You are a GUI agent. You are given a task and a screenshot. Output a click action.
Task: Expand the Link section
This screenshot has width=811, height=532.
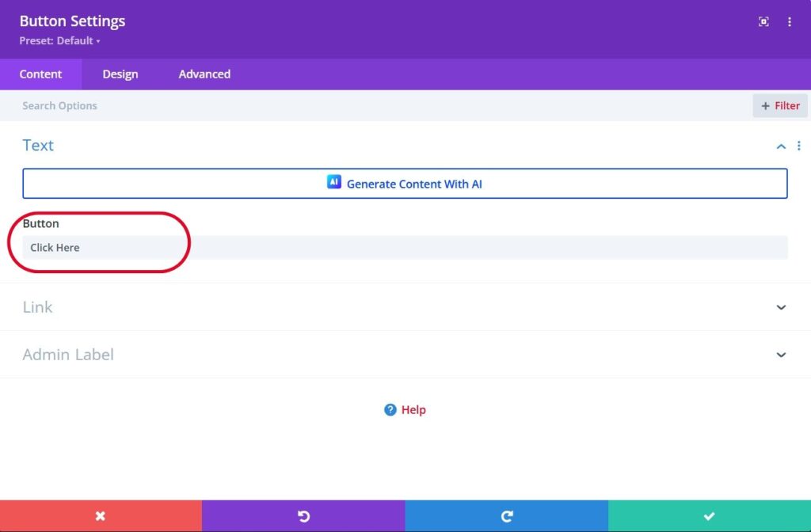(781, 307)
